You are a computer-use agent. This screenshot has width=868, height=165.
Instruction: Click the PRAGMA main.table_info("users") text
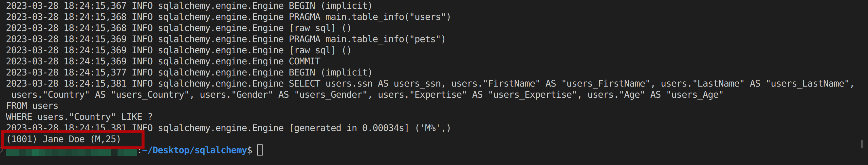369,17
